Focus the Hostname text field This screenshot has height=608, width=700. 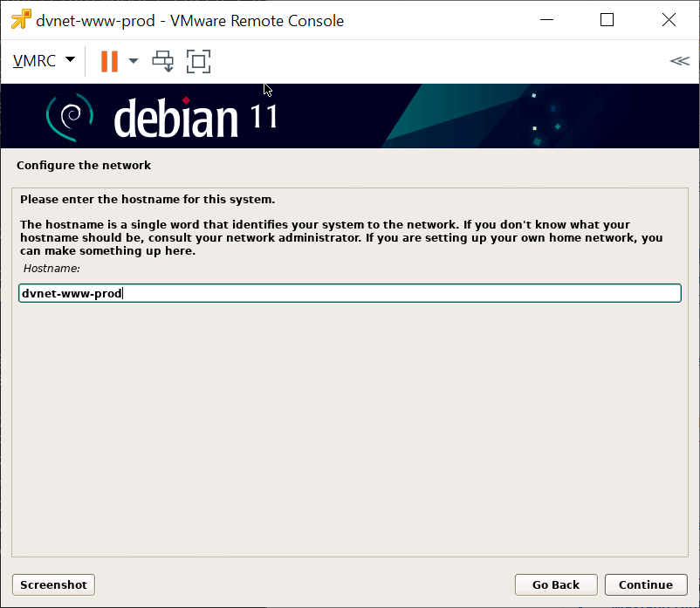click(x=349, y=294)
